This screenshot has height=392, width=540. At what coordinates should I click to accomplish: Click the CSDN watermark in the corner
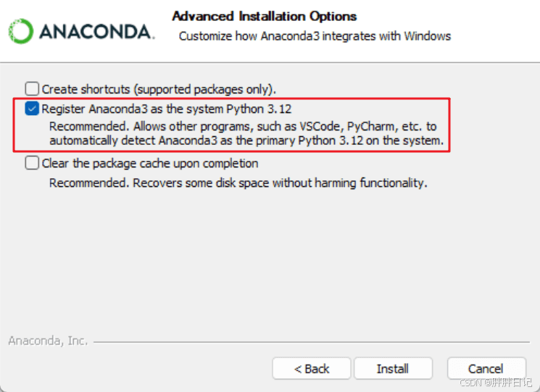click(x=496, y=383)
